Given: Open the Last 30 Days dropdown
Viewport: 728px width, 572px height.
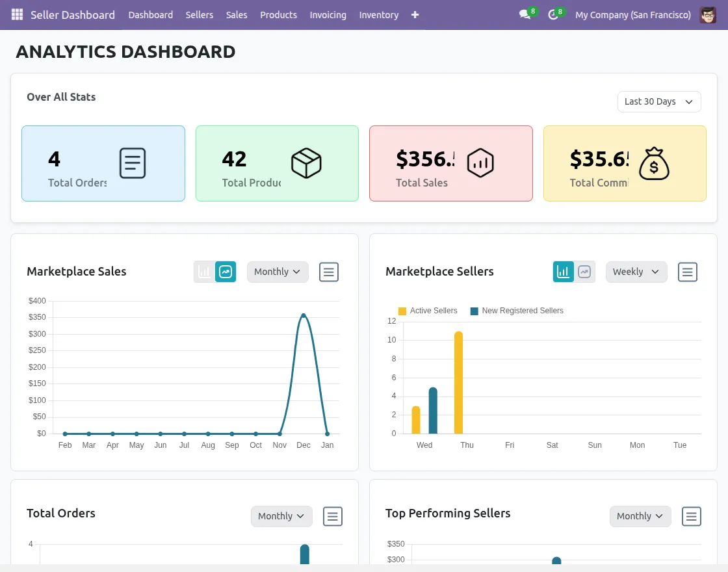Looking at the screenshot, I should coord(658,101).
